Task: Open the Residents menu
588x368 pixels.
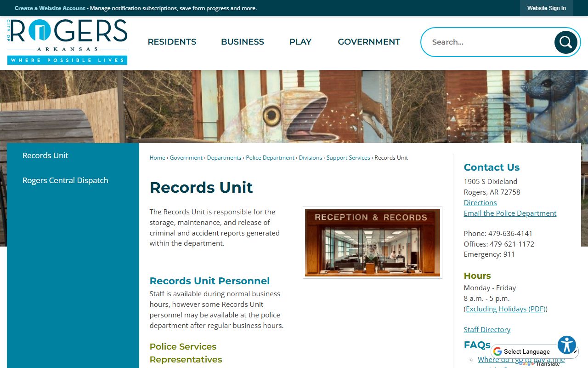Action: (x=172, y=42)
